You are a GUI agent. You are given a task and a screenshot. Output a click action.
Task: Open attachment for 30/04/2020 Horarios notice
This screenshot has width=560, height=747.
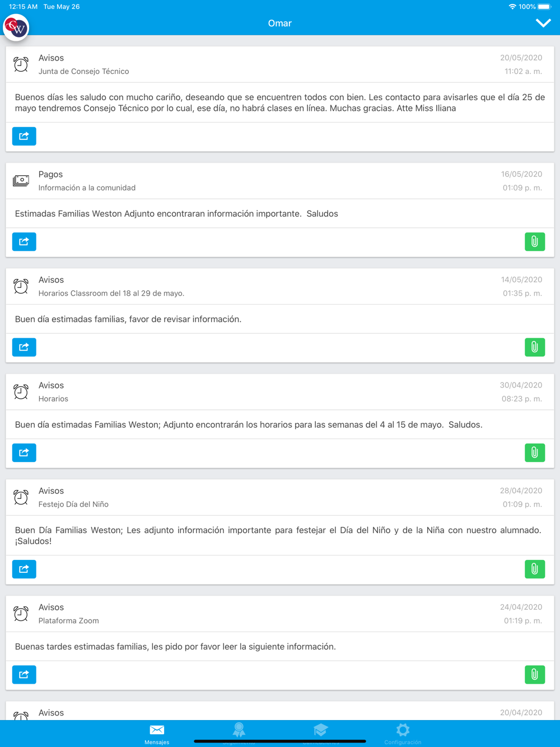coord(535,452)
